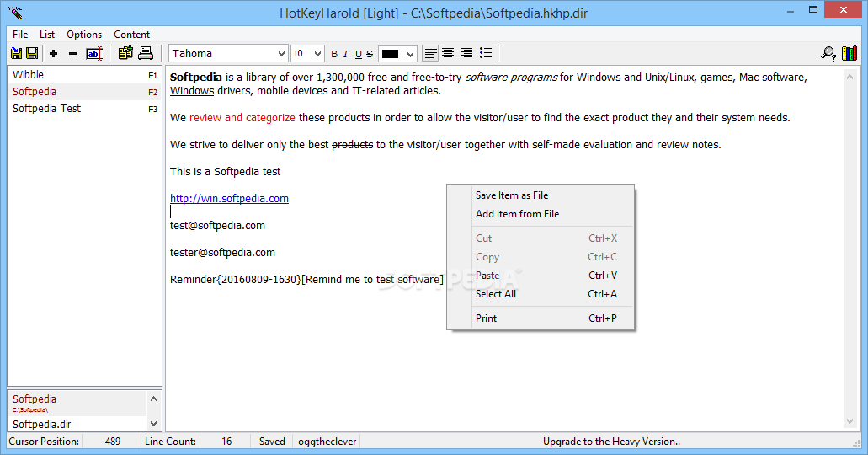868x455 pixels.
Task: Select the Softpedia item with F2 hotkey
Action: (85, 92)
